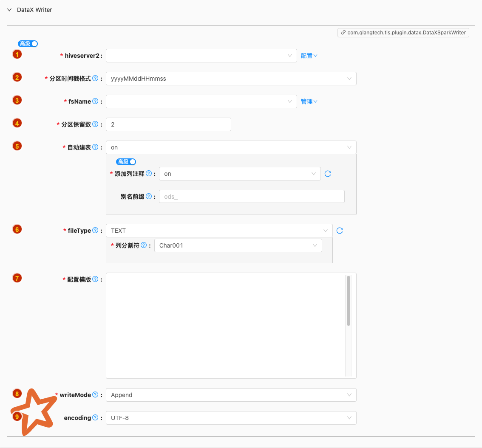Click the 配置模版 vertical scrollbar
The image size is (482, 448).
[x=349, y=301]
